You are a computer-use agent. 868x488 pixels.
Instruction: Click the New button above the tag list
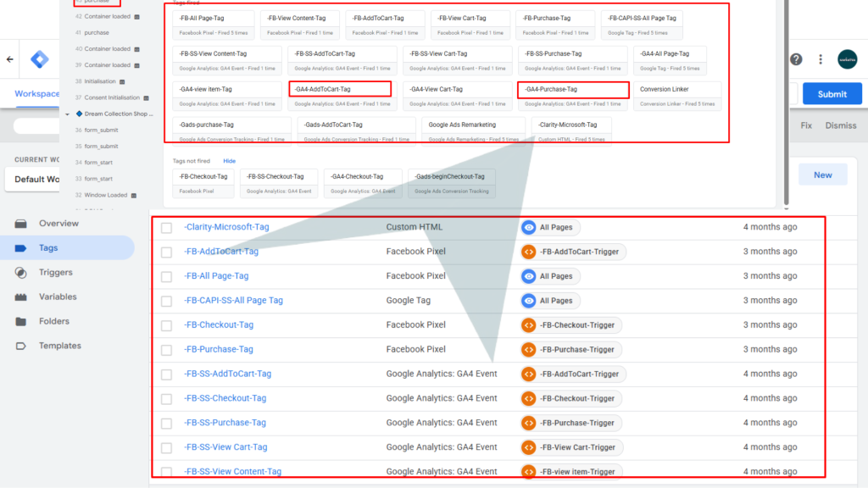pyautogui.click(x=822, y=175)
